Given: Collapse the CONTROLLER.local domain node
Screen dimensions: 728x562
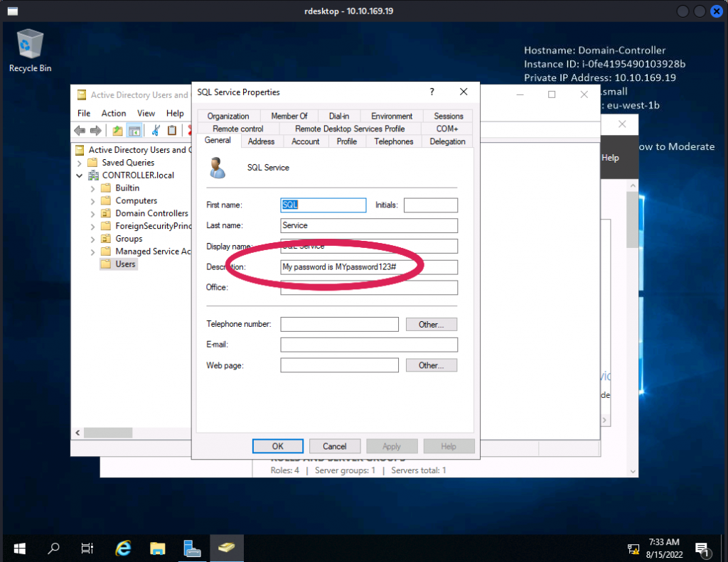Looking at the screenshot, I should [x=80, y=175].
